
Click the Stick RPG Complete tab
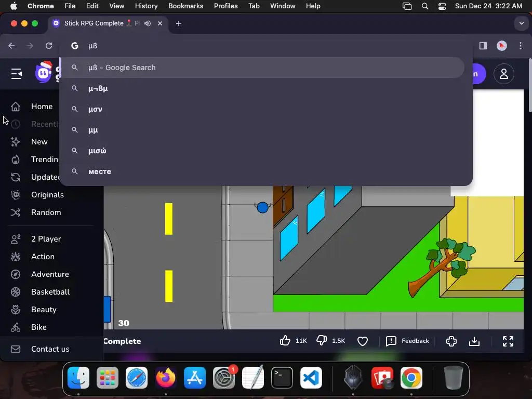108,23
